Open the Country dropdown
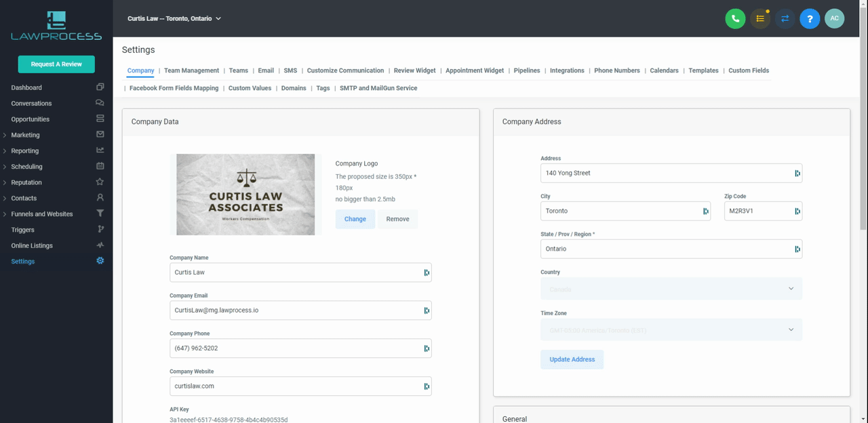The height and width of the screenshot is (423, 868). (x=671, y=289)
